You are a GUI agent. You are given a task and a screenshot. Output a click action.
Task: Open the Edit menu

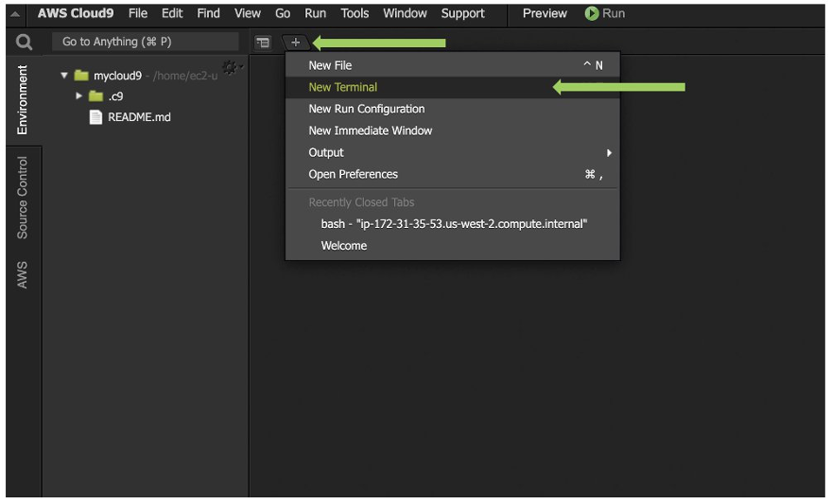tap(172, 13)
